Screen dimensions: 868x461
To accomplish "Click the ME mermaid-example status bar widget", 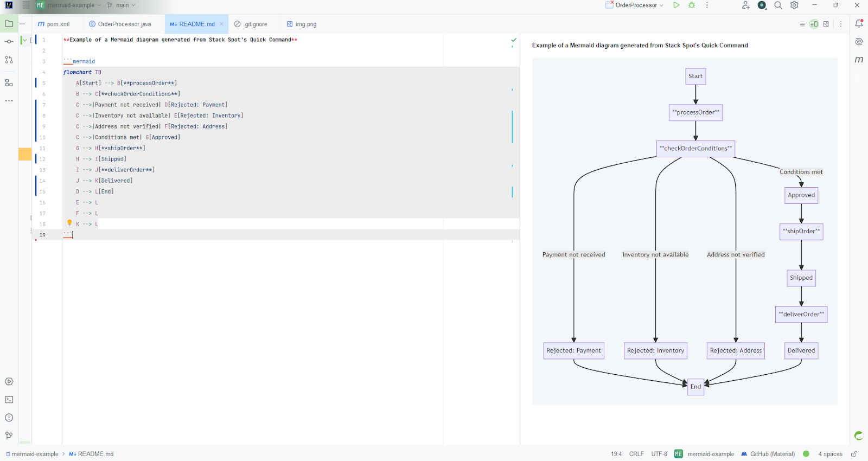I will point(704,454).
